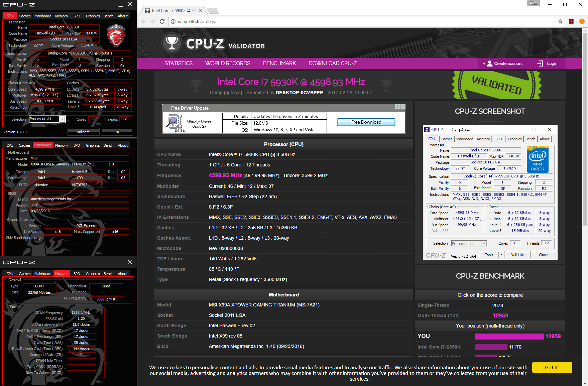Click the site info icon in address bar

pyautogui.click(x=173, y=21)
